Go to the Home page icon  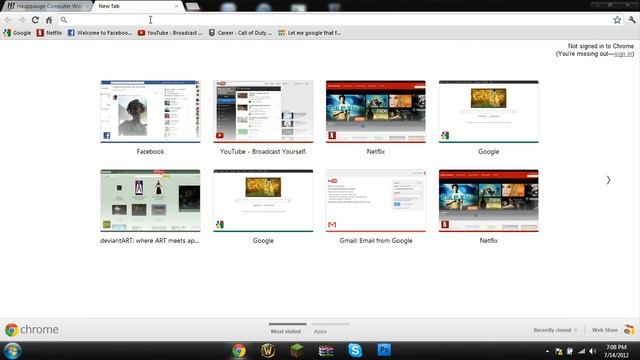pos(49,20)
